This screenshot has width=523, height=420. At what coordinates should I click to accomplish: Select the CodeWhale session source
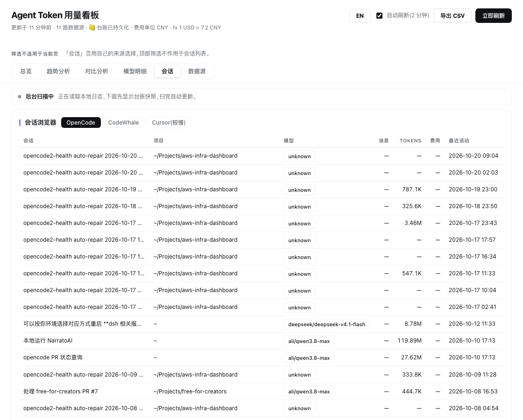[123, 123]
